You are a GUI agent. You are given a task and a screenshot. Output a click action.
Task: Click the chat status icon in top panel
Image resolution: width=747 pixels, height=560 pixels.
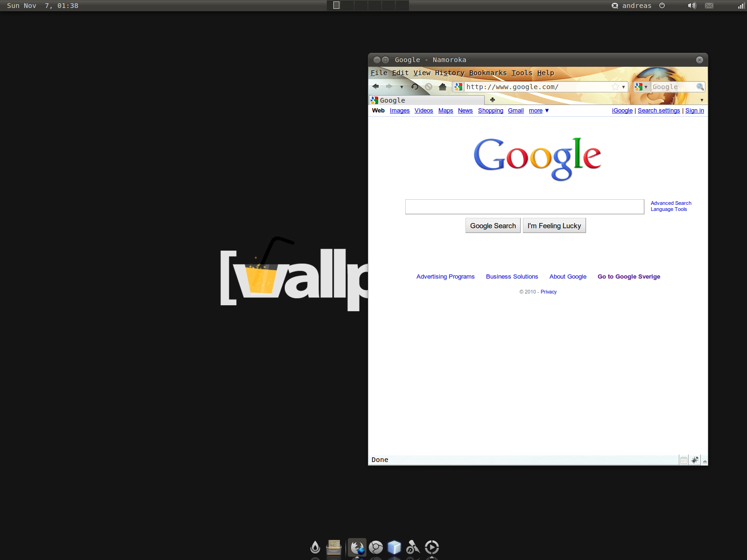(615, 6)
